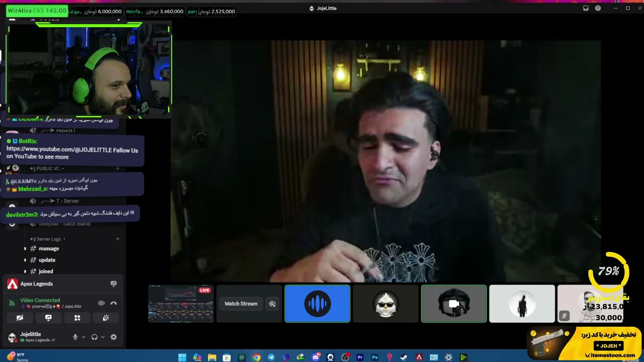Open File Explorer from the taskbar
Image resolution: width=644 pixels, height=362 pixels.
pyautogui.click(x=212, y=357)
